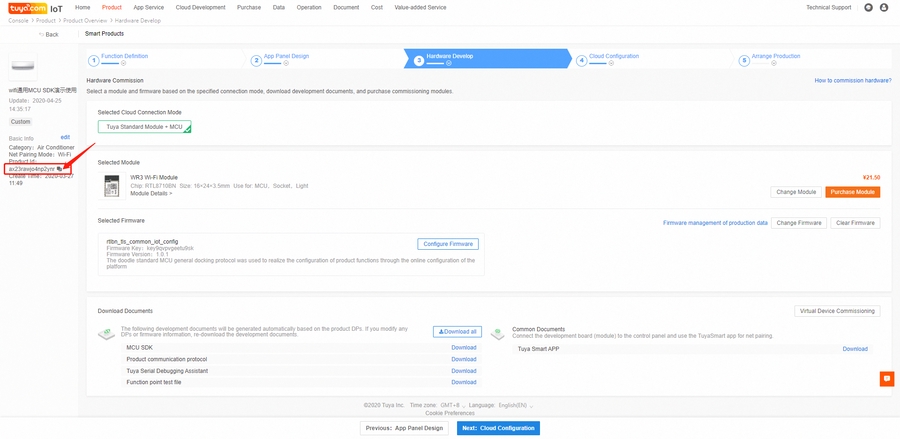Viewport: 900px width, 439px height.
Task: Open the Operation menu
Action: click(x=309, y=7)
